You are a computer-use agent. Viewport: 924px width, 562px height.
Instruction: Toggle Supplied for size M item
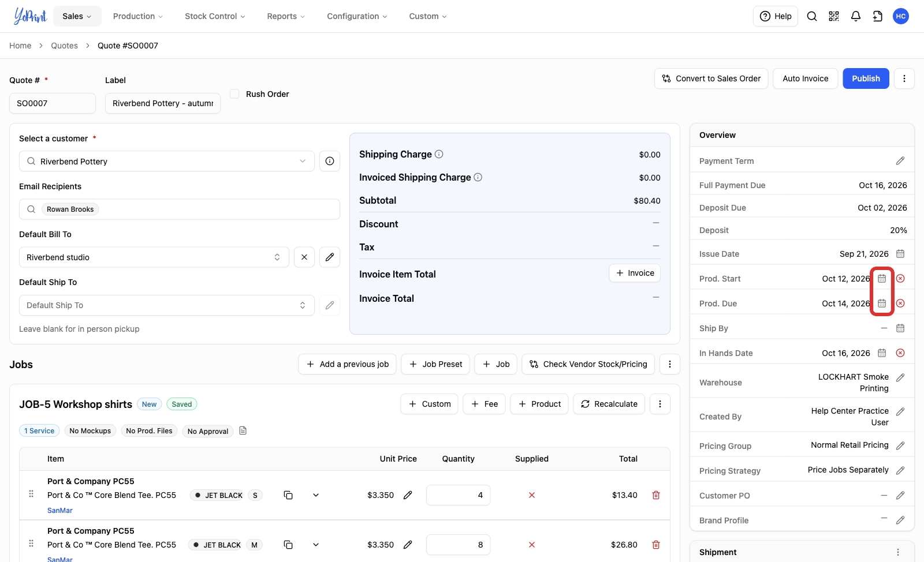click(x=532, y=545)
